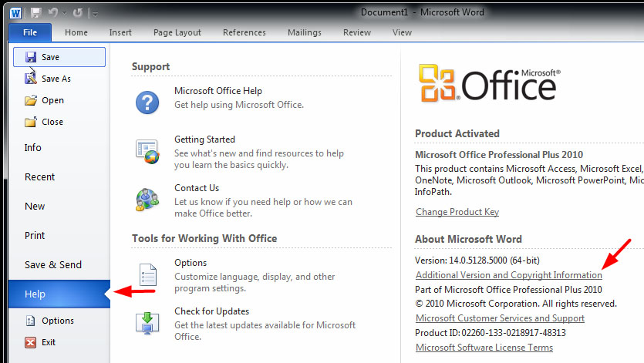
Task: Select Help in the Backstage menu
Action: pyautogui.click(x=59, y=294)
